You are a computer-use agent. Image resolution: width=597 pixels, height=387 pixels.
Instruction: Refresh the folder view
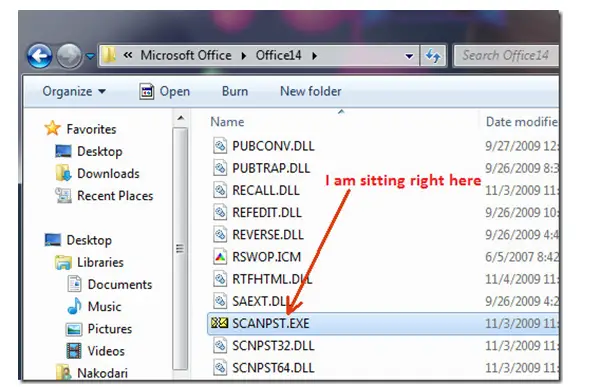pyautogui.click(x=433, y=56)
